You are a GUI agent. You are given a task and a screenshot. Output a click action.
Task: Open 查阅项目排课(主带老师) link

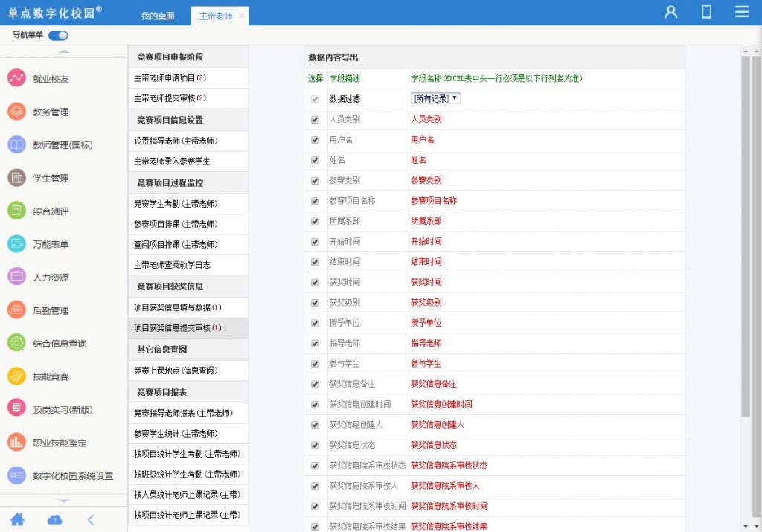[x=188, y=244]
